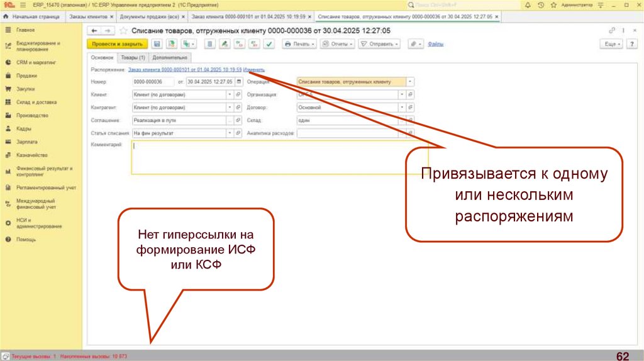Image resolution: width=644 pixels, height=361 pixels.
Task: Open CRM и маркетинг section
Action: click(x=36, y=62)
